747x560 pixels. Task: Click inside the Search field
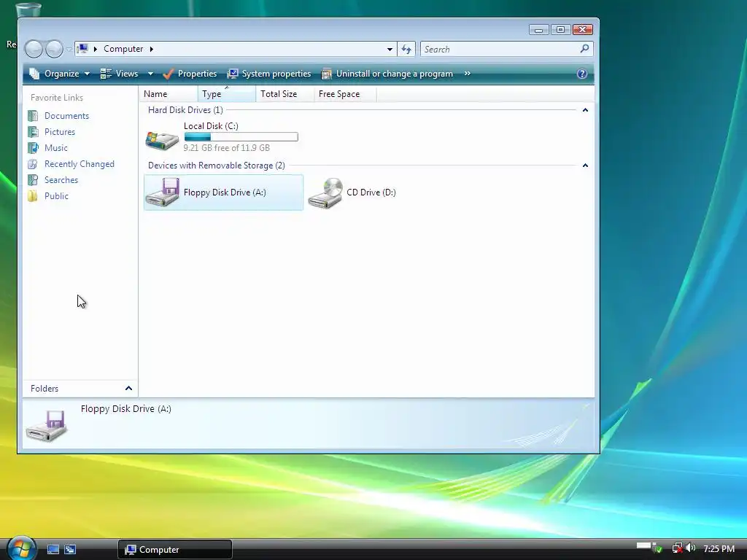pyautogui.click(x=500, y=49)
